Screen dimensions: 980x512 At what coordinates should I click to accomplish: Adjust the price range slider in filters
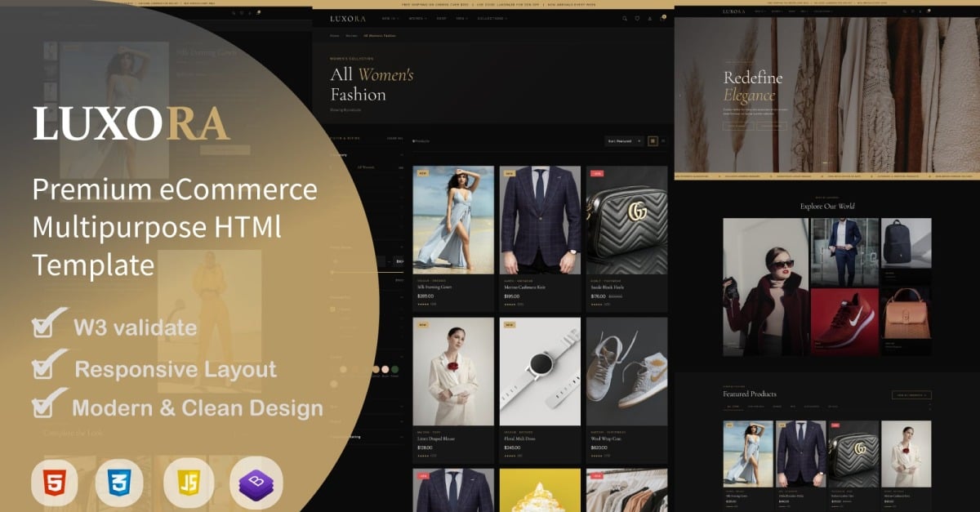tap(367, 272)
